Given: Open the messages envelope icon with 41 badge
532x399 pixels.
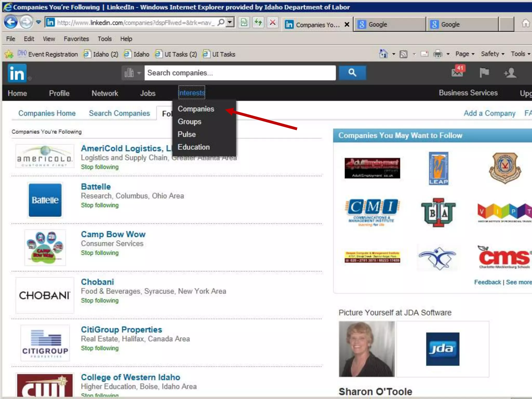Looking at the screenshot, I should tap(458, 72).
